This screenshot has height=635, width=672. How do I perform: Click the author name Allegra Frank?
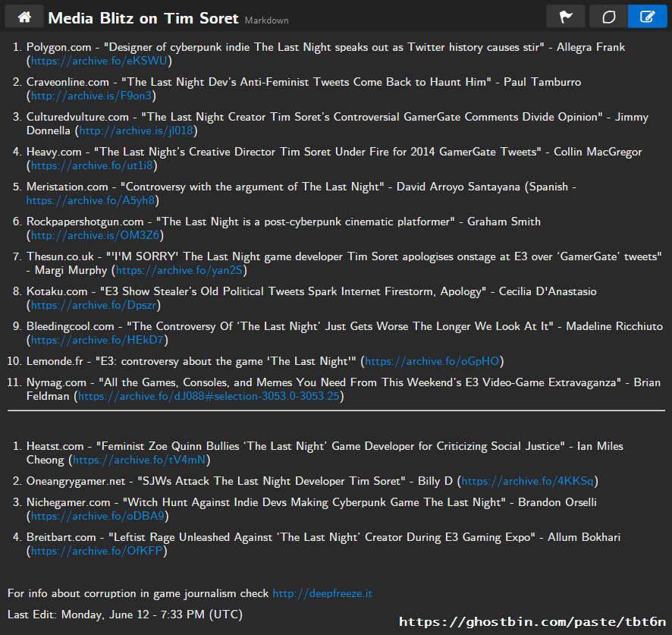click(591, 47)
